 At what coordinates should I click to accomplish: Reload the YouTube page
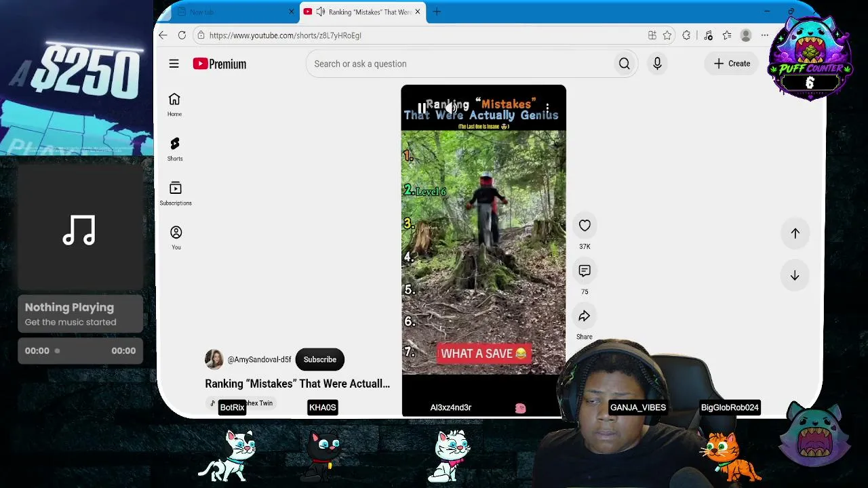(182, 35)
